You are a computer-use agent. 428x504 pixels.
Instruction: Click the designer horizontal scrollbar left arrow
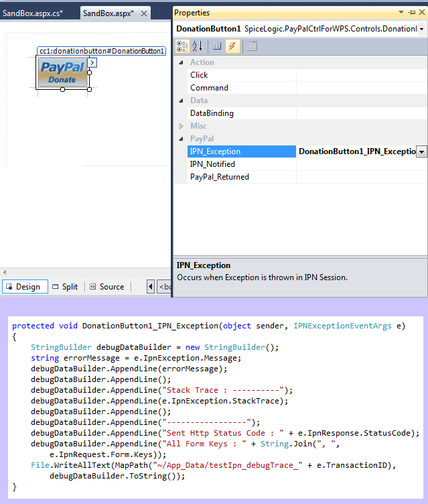click(x=5, y=272)
